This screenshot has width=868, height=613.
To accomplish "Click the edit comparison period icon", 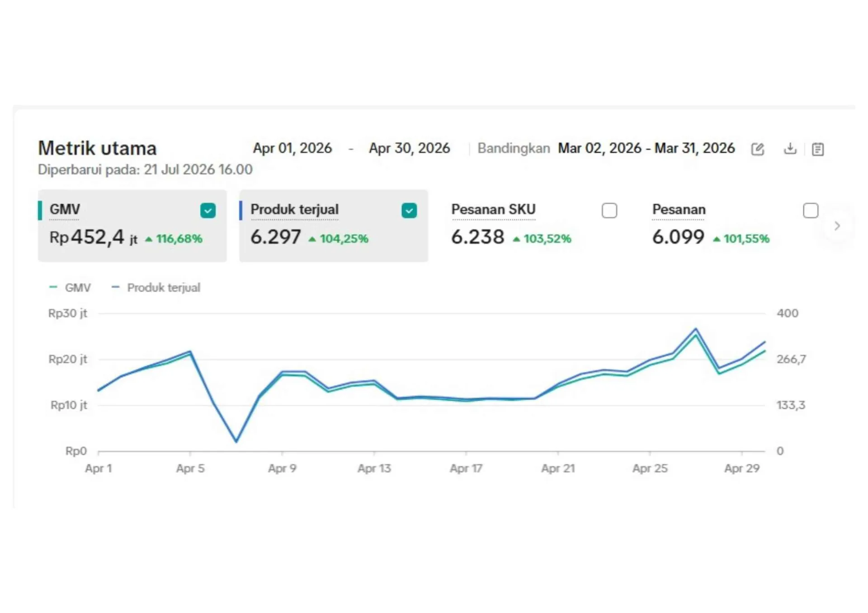I will [x=758, y=149].
